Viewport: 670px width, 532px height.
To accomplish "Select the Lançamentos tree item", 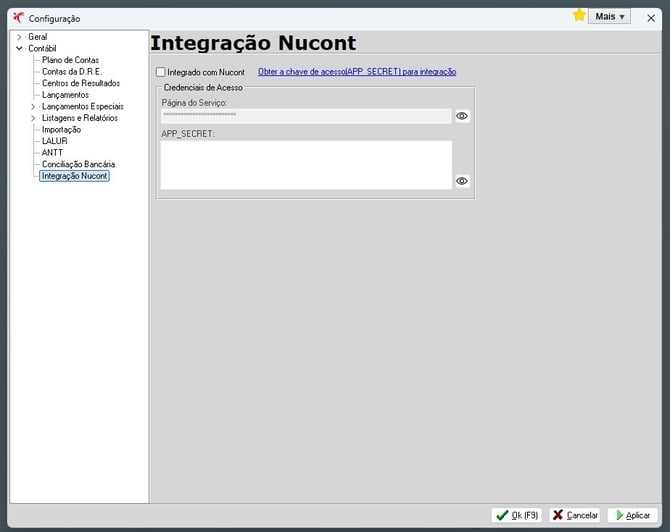I will coord(65,95).
